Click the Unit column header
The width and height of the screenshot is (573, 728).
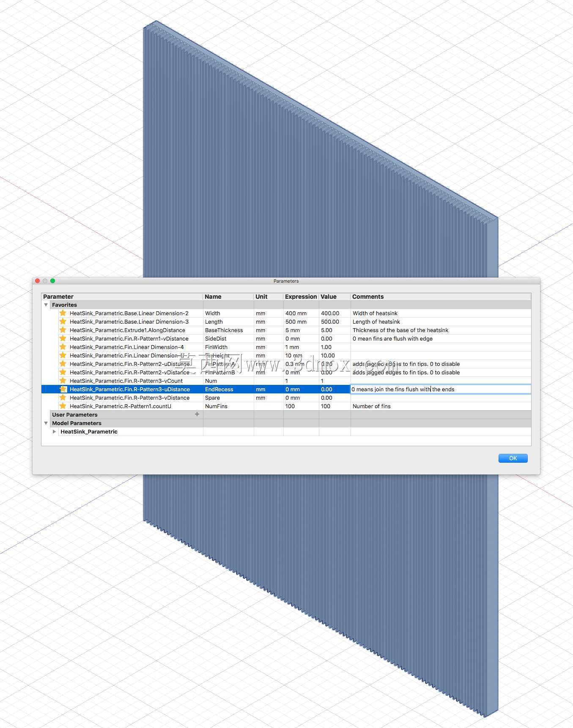click(269, 297)
